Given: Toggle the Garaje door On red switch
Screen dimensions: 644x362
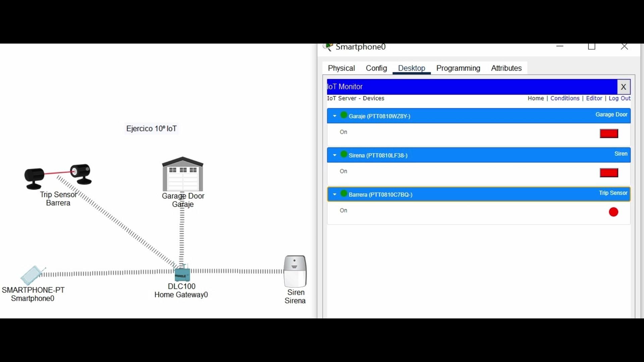Looking at the screenshot, I should coord(609,134).
